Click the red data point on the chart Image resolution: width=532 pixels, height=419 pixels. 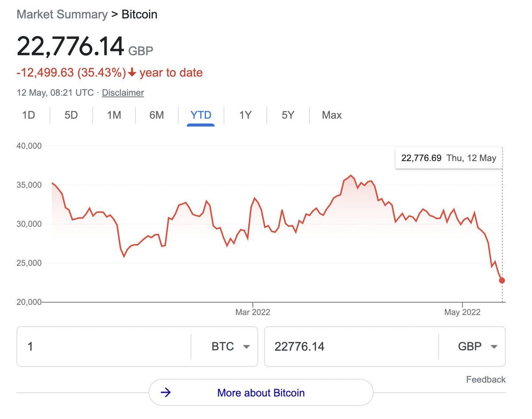click(x=502, y=281)
